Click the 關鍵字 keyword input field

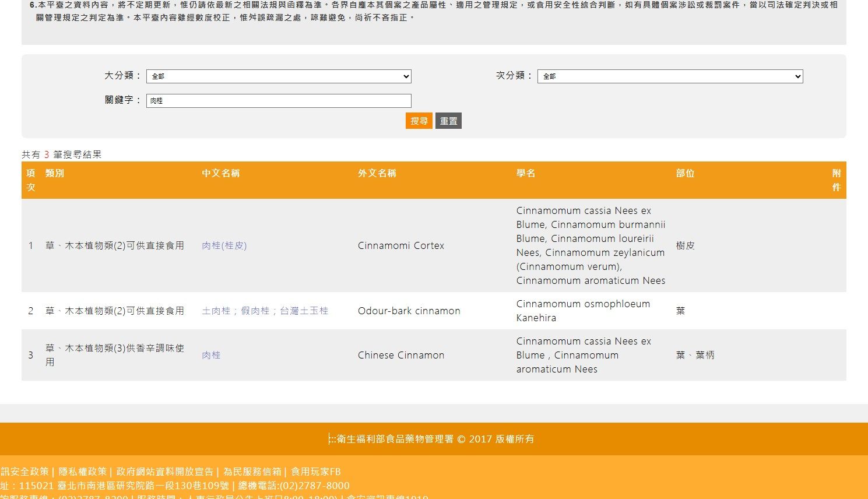click(279, 101)
